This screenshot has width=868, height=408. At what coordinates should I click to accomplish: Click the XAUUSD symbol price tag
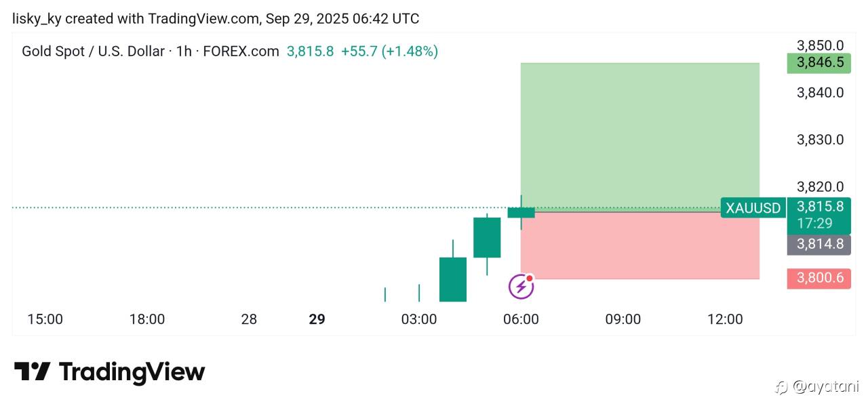753,208
